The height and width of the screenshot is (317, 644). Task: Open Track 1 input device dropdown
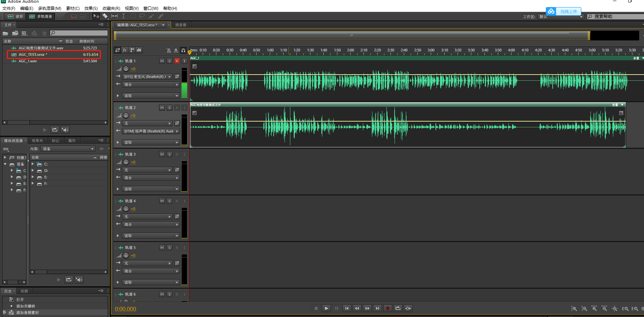point(147,77)
